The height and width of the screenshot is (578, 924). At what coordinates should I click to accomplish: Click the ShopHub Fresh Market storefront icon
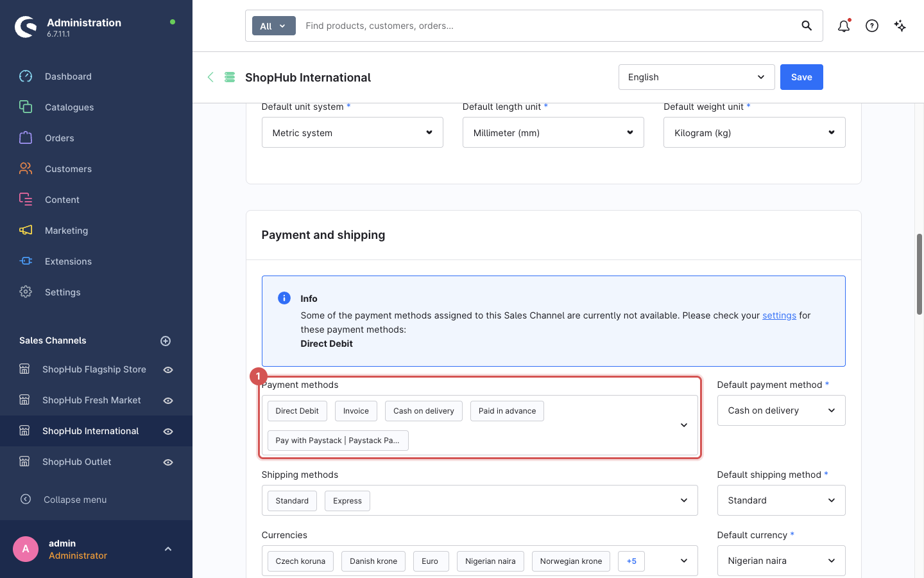24,400
